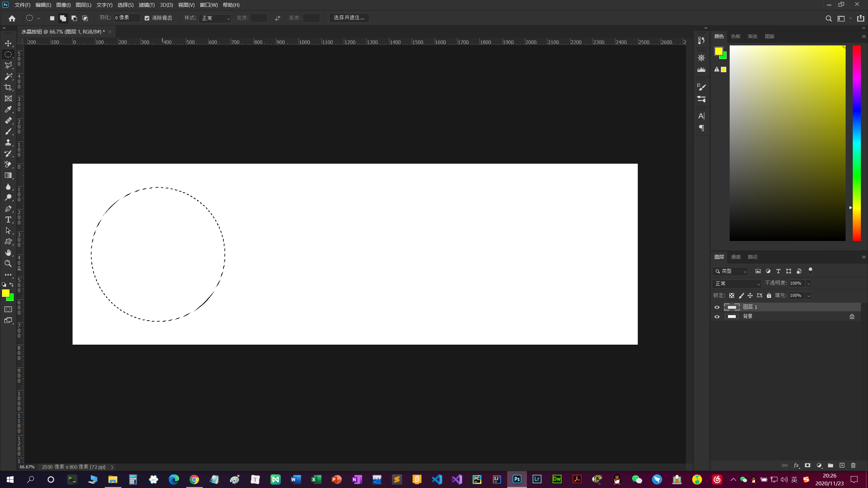The width and height of the screenshot is (868, 488).
Task: Select the Move tool
Action: click(8, 43)
